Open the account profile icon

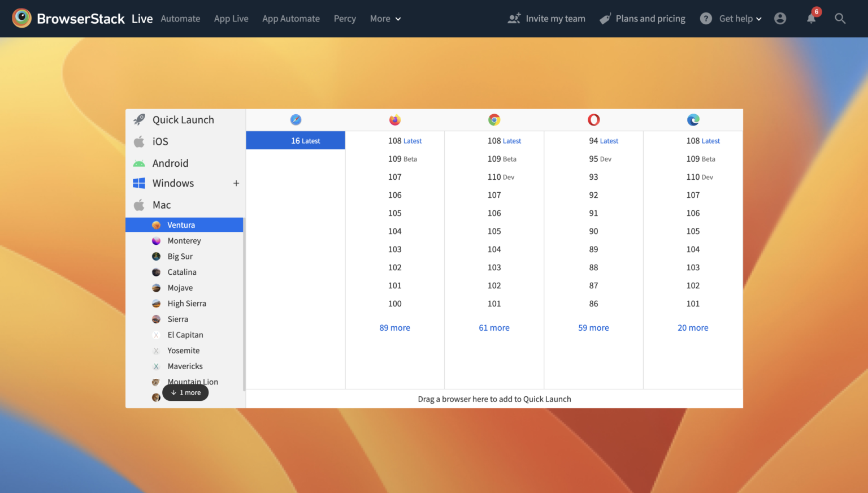780,19
